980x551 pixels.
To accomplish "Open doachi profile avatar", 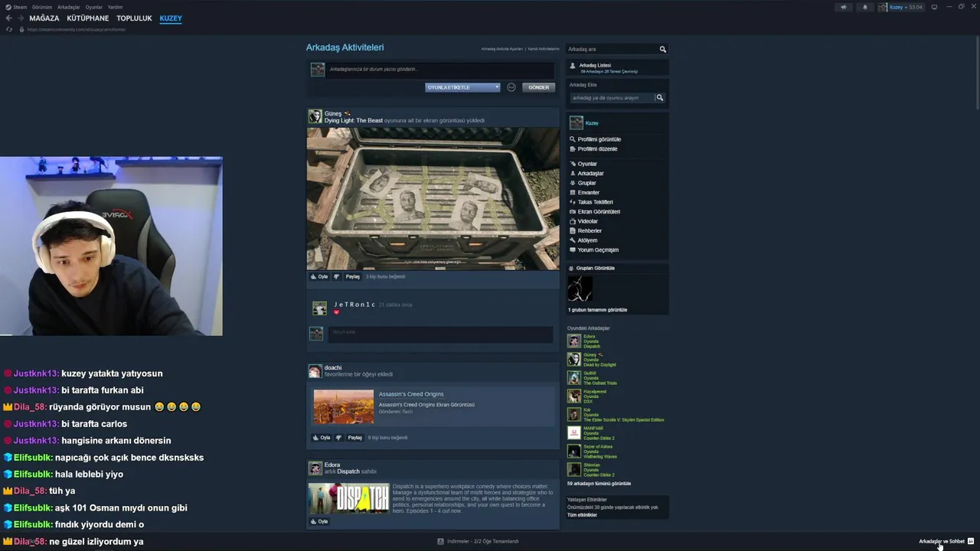I will [x=315, y=371].
